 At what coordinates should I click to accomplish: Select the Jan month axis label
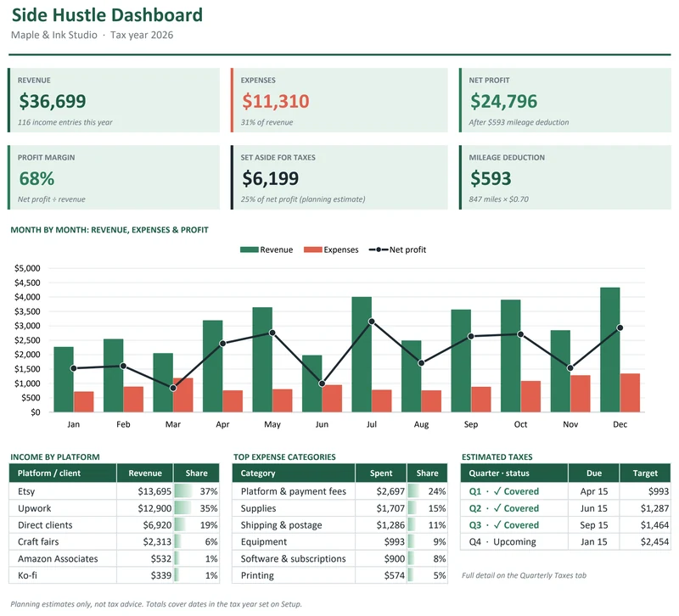(74, 424)
